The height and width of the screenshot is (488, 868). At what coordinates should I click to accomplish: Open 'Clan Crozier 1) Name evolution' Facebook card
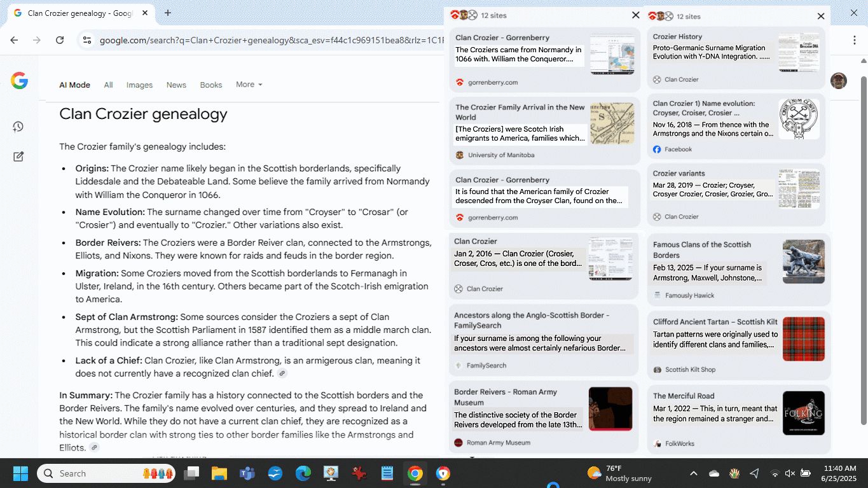tap(736, 127)
